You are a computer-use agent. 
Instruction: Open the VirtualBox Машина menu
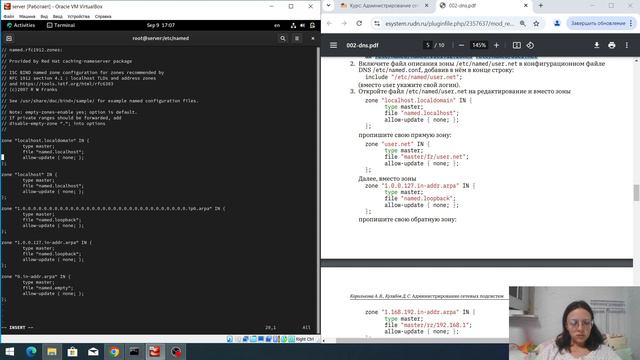click(x=27, y=16)
